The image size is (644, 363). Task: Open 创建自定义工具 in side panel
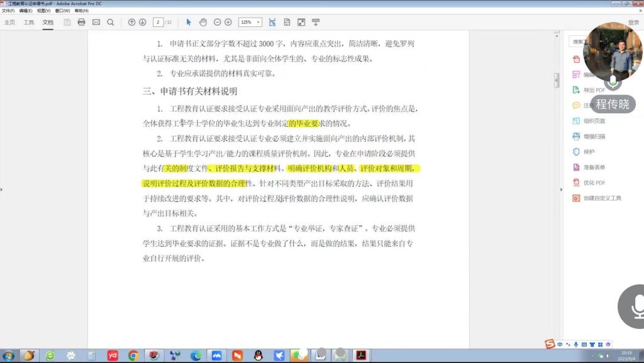(x=602, y=198)
